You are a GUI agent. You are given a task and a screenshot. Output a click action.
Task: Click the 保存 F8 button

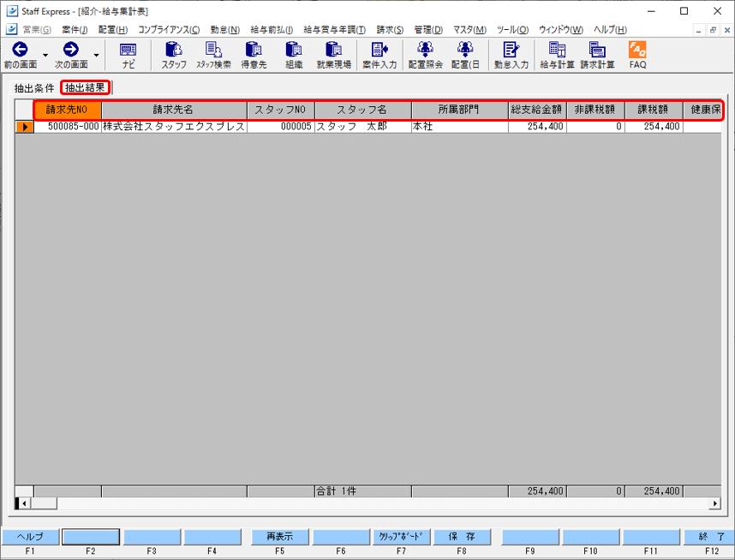463,537
